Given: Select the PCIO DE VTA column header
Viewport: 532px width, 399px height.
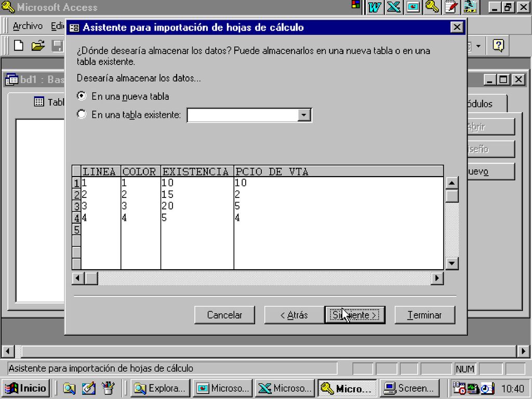Looking at the screenshot, I should click(x=338, y=171).
